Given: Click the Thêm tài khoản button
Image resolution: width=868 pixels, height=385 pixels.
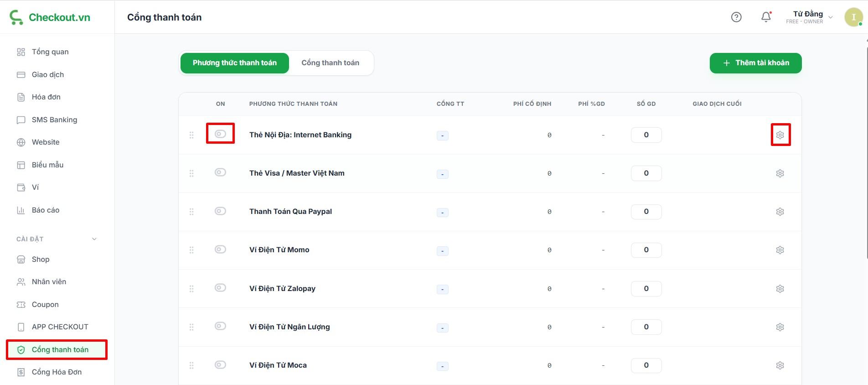Looking at the screenshot, I should 755,63.
